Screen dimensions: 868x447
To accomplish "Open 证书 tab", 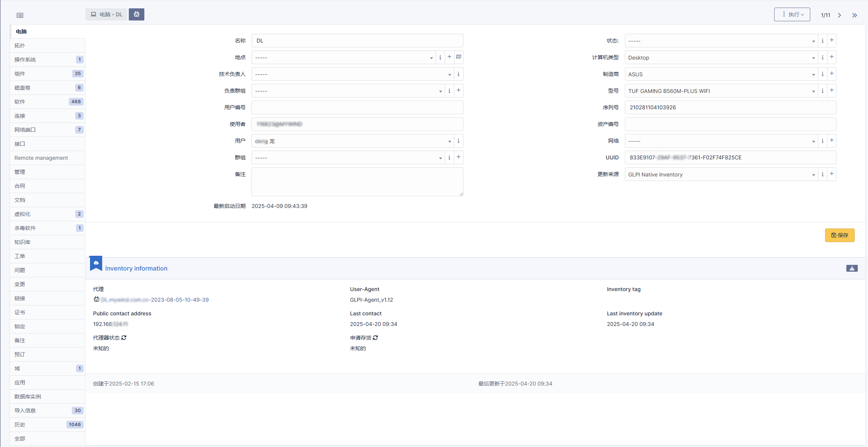I will (47, 312).
